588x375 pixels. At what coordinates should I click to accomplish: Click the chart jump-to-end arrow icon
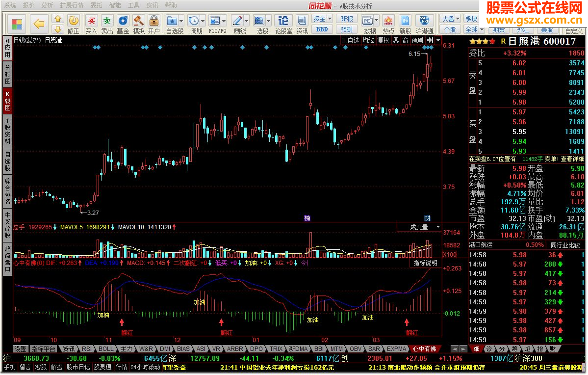click(430, 40)
